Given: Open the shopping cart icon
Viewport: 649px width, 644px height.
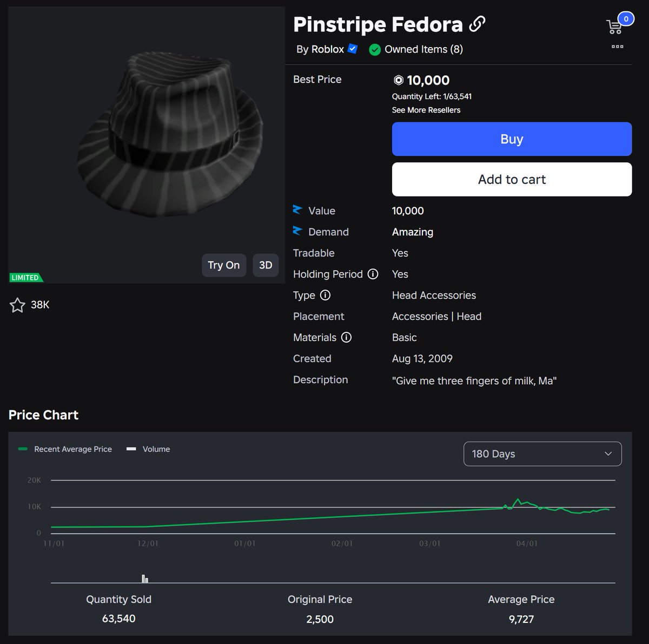Looking at the screenshot, I should [x=614, y=27].
